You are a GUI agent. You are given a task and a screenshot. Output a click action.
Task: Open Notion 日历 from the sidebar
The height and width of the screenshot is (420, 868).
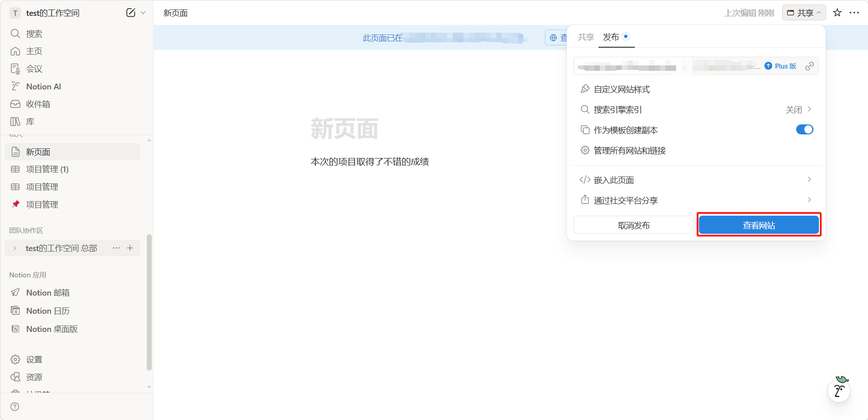pos(48,311)
